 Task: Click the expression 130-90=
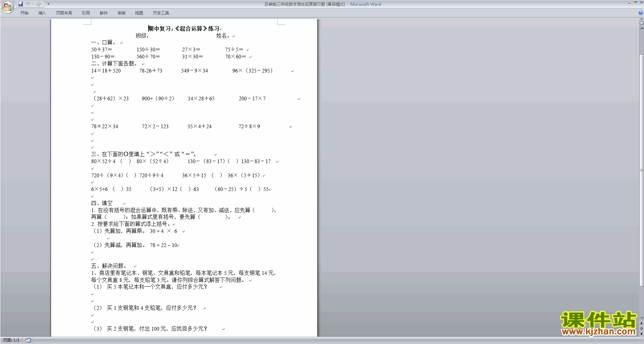click(103, 56)
